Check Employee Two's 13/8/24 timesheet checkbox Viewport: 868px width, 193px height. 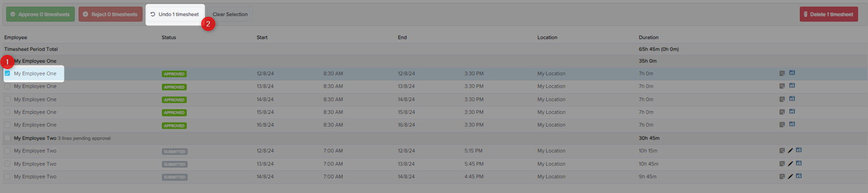click(x=8, y=164)
